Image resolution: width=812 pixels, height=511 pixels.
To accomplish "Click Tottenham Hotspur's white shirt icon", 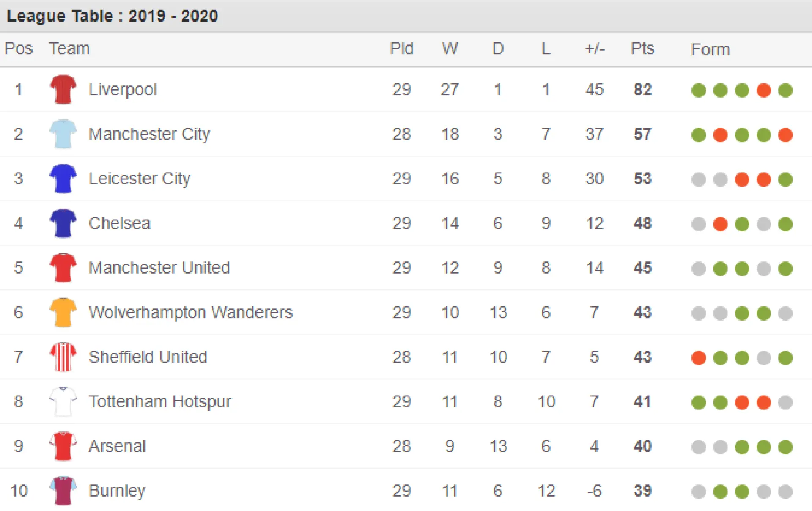I will (x=63, y=401).
